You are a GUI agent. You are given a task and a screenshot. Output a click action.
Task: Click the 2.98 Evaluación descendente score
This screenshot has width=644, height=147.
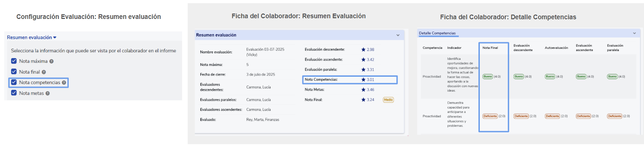click(371, 50)
